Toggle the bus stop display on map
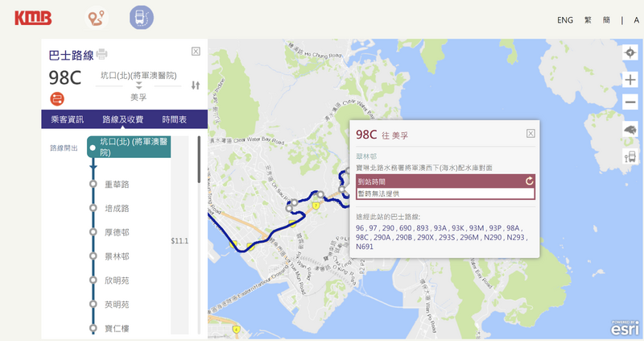The image size is (644, 341). [630, 157]
